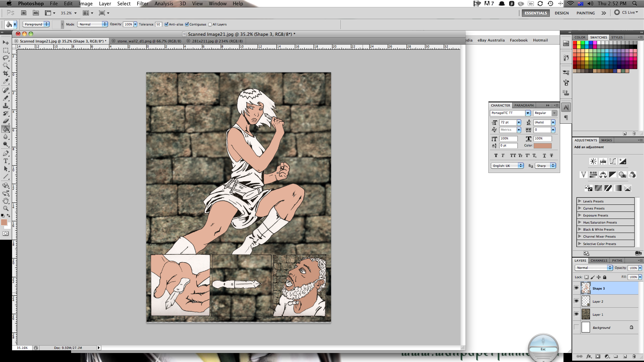Launch Bridge from options bar
The width and height of the screenshot is (644, 362).
24,13
